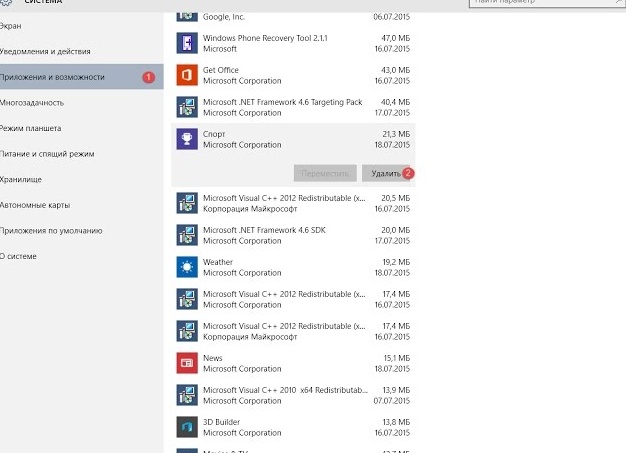Click the Windows Phone Recovery Tool icon
The width and height of the screenshot is (626, 453).
tap(187, 43)
